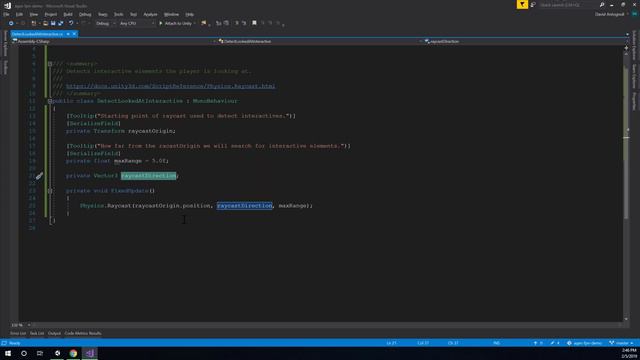640x360 pixels.
Task: Click the Navigate Backward toolbar icon
Action: point(11,23)
